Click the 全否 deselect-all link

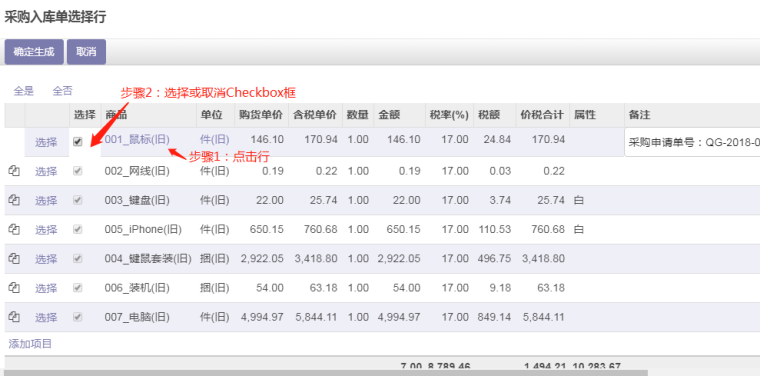63,91
